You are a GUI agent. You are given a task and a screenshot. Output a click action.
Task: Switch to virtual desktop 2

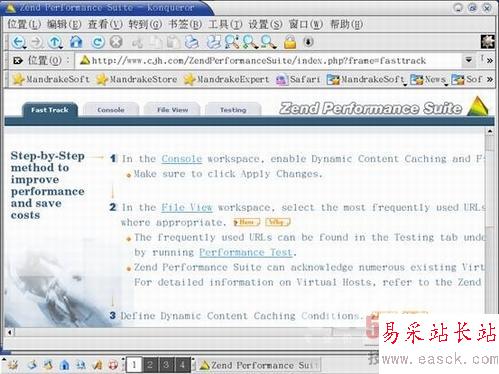tap(150, 365)
